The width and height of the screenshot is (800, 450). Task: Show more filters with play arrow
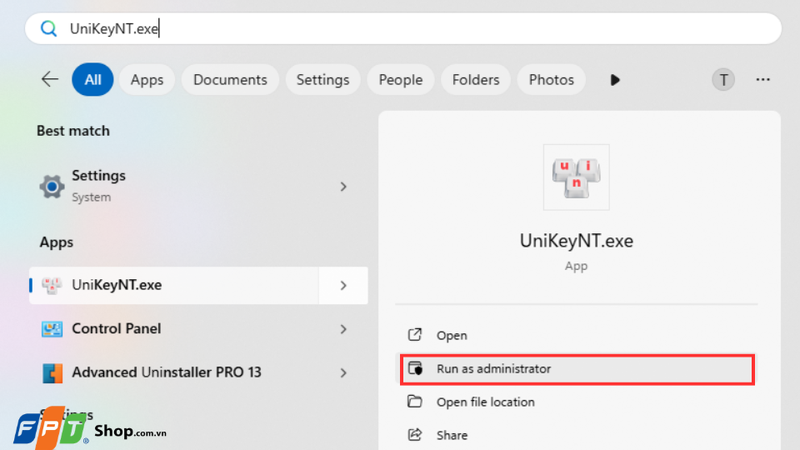click(x=615, y=80)
